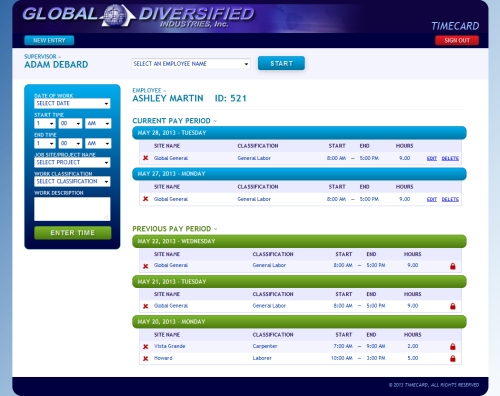Click the Previous Pay Period heading
This screenshot has width=500, height=396.
(172, 229)
